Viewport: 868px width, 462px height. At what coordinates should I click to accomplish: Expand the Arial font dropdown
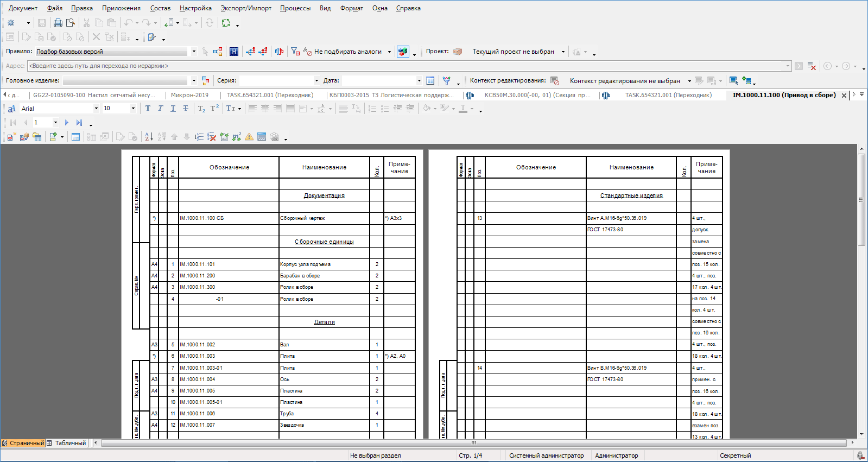pyautogui.click(x=96, y=109)
